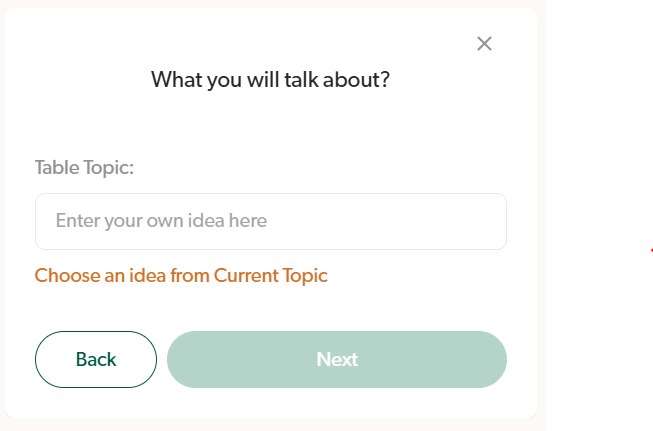Screen dimensions: 653x431
Task: Return to previous step via Back
Action: 96,359
